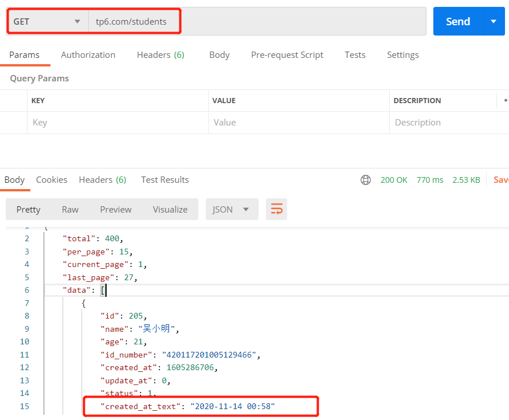The width and height of the screenshot is (509, 420).
Task: Open the Authorization tab
Action: tap(88, 55)
